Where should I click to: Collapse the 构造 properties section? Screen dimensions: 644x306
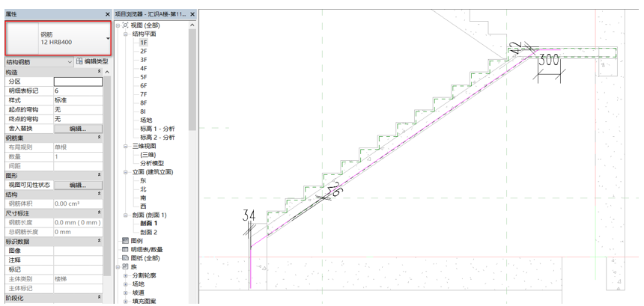(100, 72)
